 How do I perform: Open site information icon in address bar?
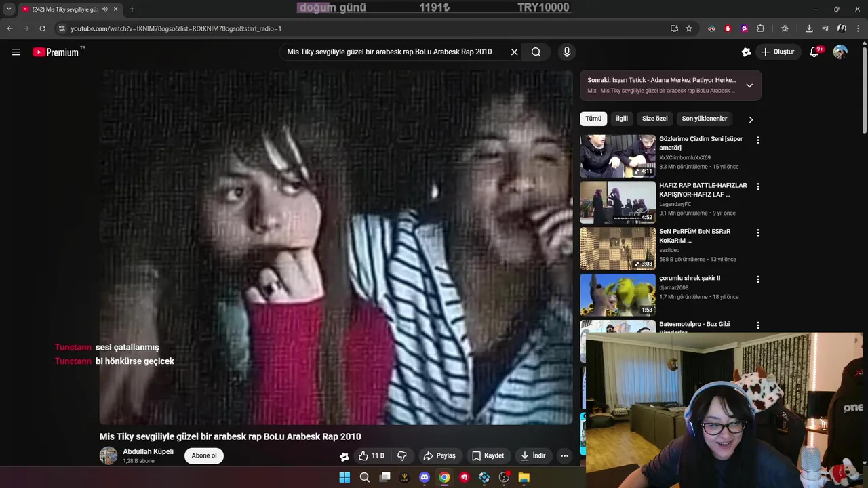click(x=62, y=28)
